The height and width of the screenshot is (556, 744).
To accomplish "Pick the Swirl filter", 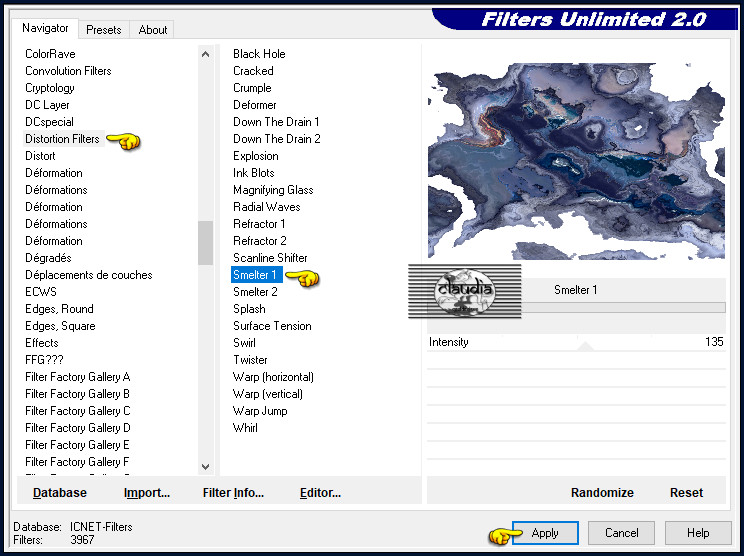I will (244, 343).
